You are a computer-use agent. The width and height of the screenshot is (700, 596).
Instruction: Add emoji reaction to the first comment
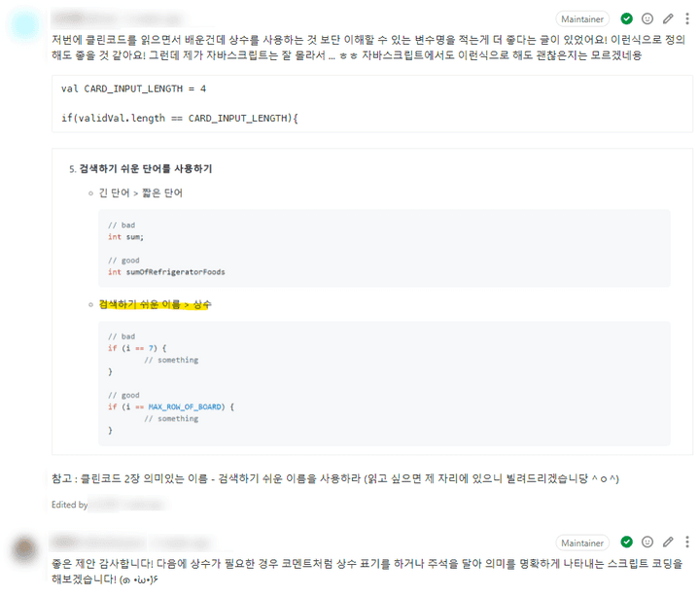pos(647,18)
